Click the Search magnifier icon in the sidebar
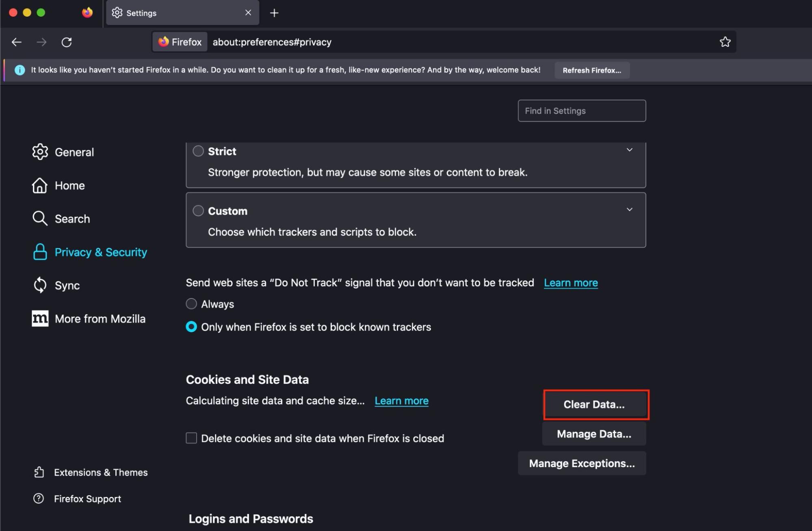This screenshot has height=531, width=812. (x=40, y=218)
